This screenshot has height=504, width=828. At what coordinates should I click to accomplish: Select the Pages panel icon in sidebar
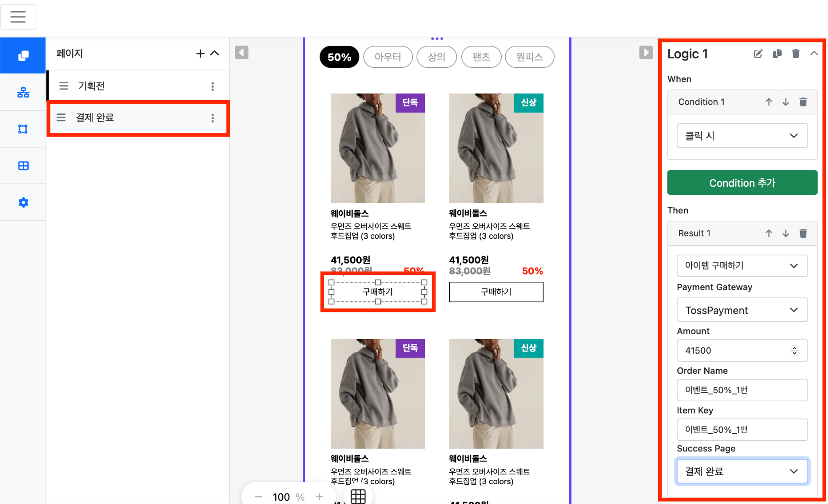(23, 55)
